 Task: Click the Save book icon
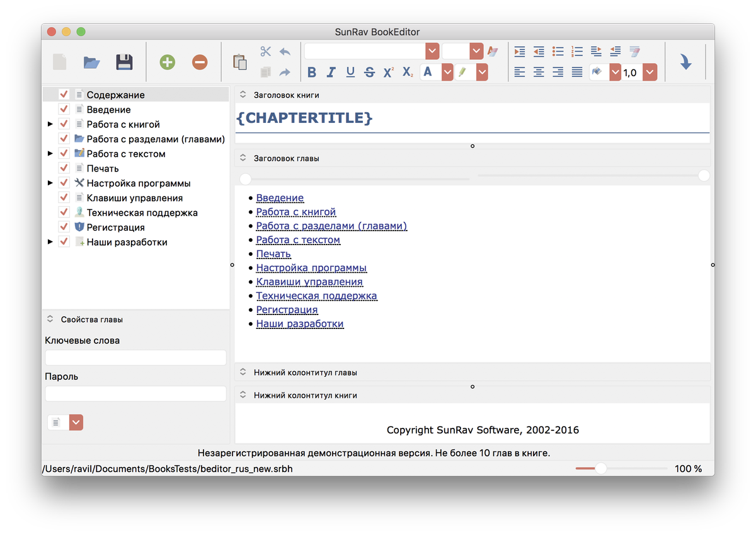pos(124,61)
